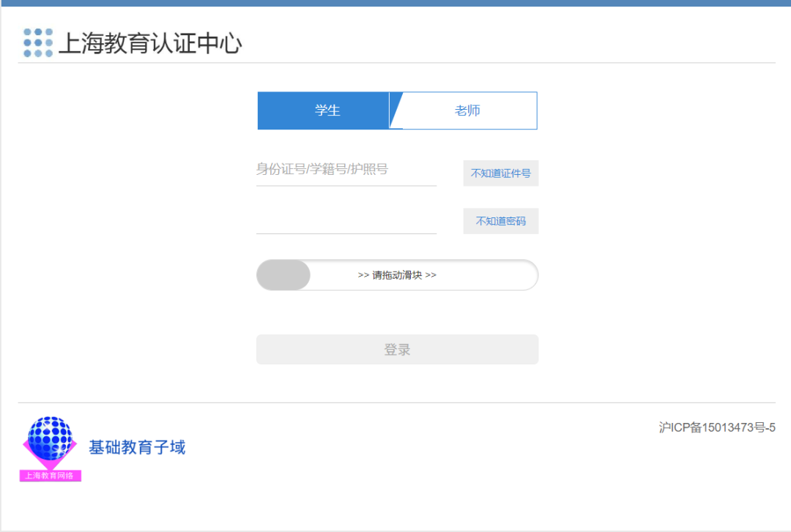
Task: Click the left >> arrows in slider
Action: (363, 276)
